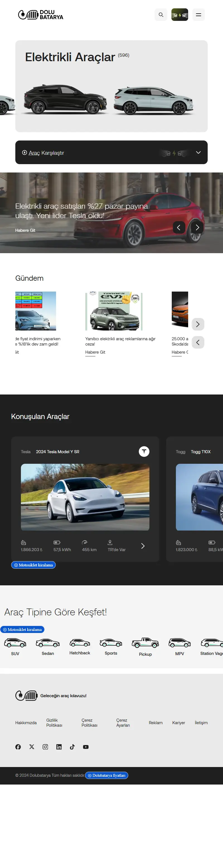Image resolution: width=223 pixels, height=868 pixels.
Task: Go back in Gündem carousel
Action: coord(198,342)
